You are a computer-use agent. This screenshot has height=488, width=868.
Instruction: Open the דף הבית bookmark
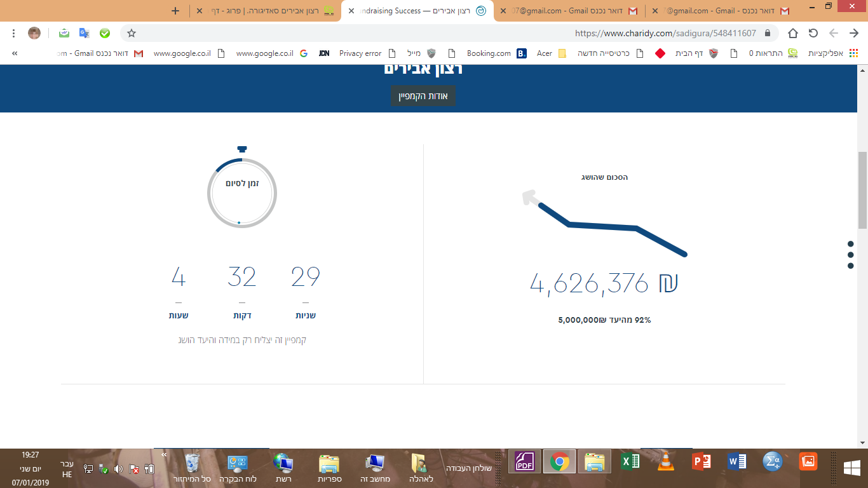[x=696, y=53]
